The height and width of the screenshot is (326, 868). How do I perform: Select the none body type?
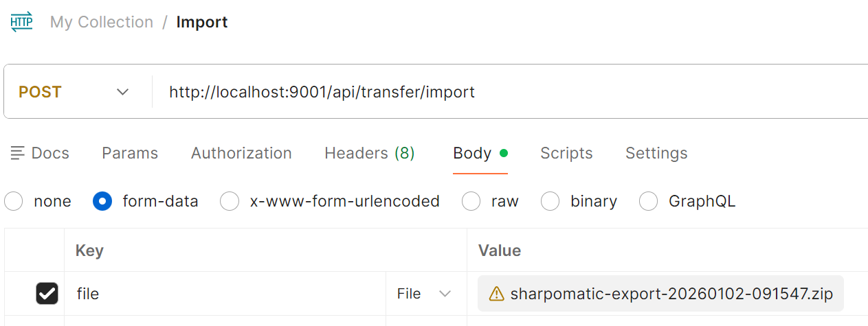click(14, 201)
